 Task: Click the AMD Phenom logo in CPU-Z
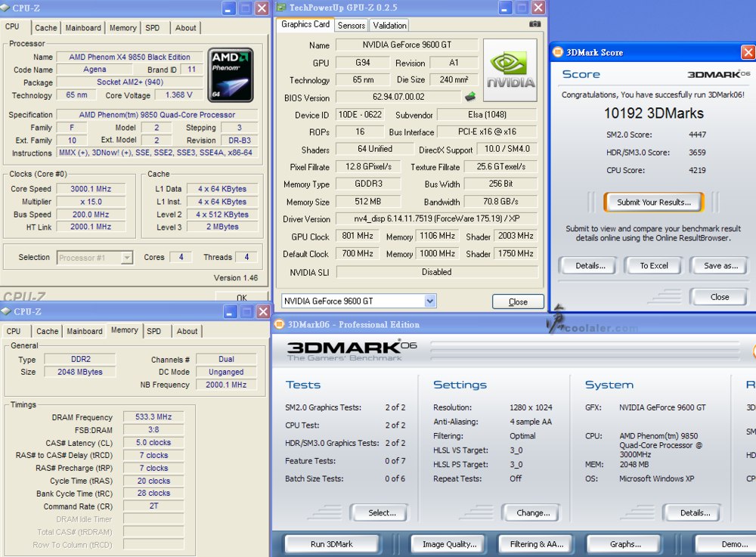(x=231, y=75)
